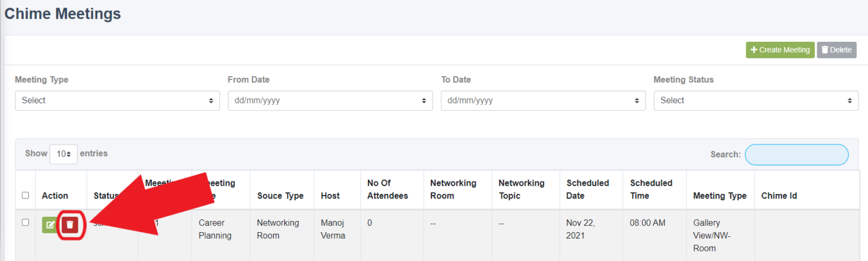Screen dimensions: 868x261
Task: Open the Meeting Type select dropdown
Action: pos(117,101)
